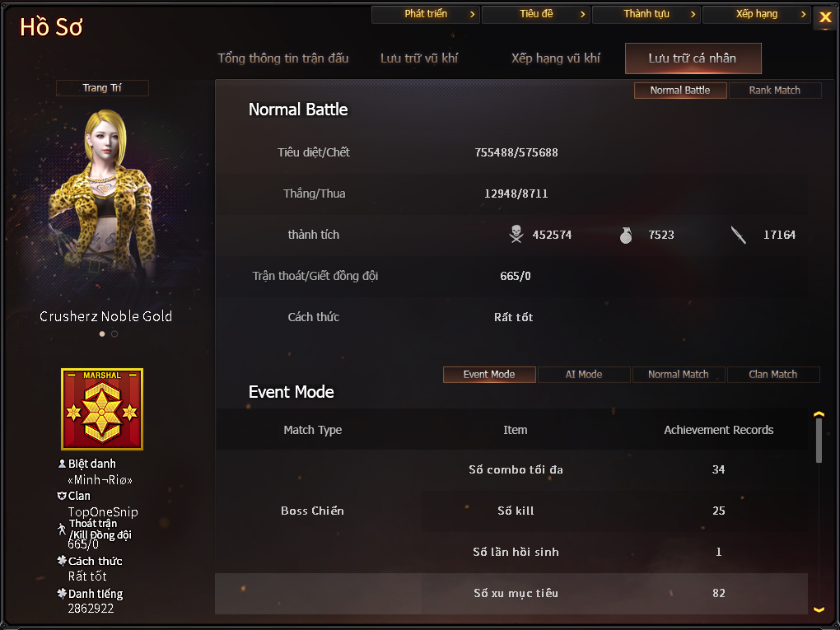This screenshot has width=840, height=630.
Task: Switch to Tổng thông tin trận đấu tab
Action: (x=282, y=58)
